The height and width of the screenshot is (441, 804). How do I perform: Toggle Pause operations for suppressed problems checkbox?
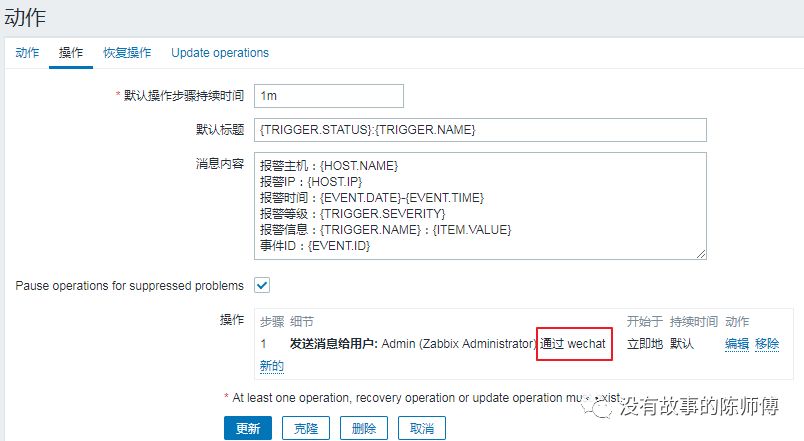263,285
